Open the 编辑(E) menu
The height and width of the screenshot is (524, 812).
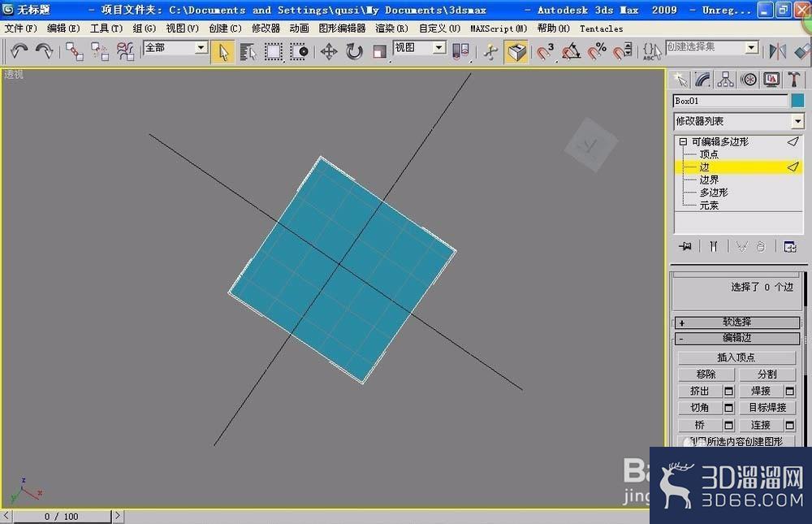(63, 28)
